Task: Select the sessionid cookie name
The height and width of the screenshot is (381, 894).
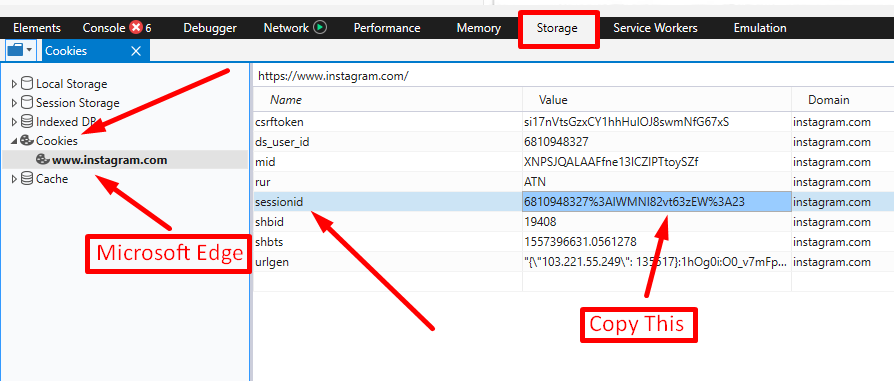Action: 279,201
